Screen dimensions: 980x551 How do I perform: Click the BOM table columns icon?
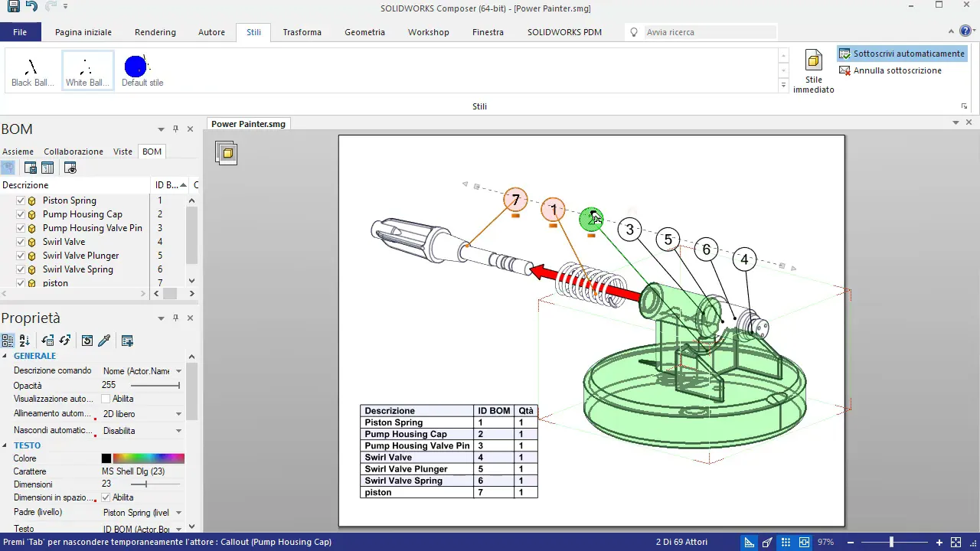coord(47,168)
